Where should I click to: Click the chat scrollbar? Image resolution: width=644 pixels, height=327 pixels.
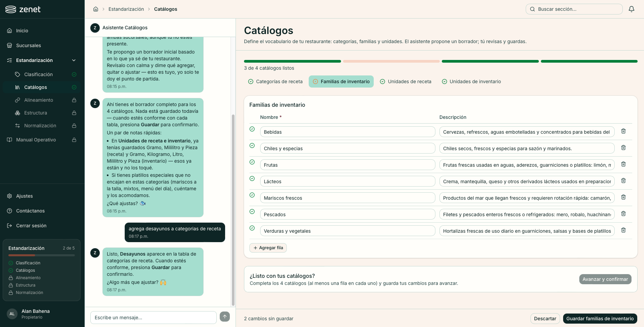pos(233,210)
